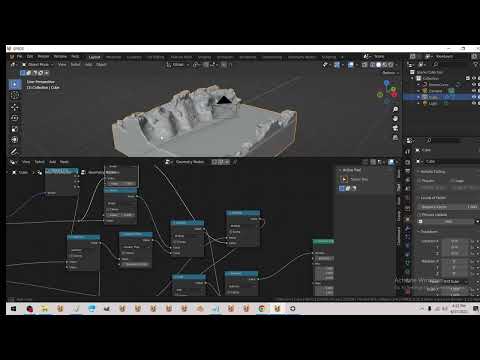The width and height of the screenshot is (480, 360).
Task: Activate the Transform tool
Action: point(15,140)
